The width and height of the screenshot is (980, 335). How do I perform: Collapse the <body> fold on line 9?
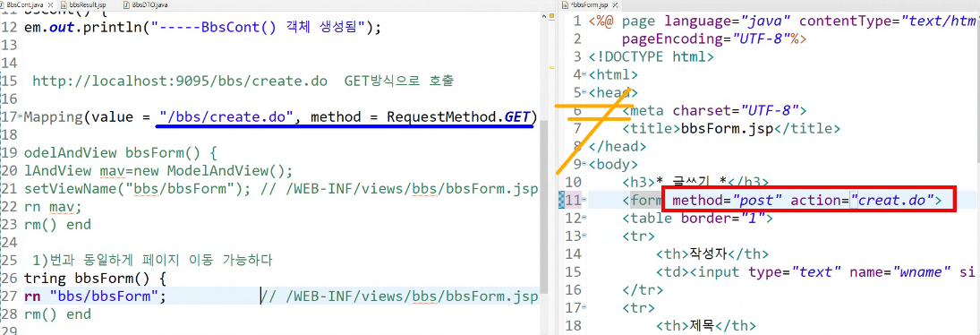click(584, 165)
